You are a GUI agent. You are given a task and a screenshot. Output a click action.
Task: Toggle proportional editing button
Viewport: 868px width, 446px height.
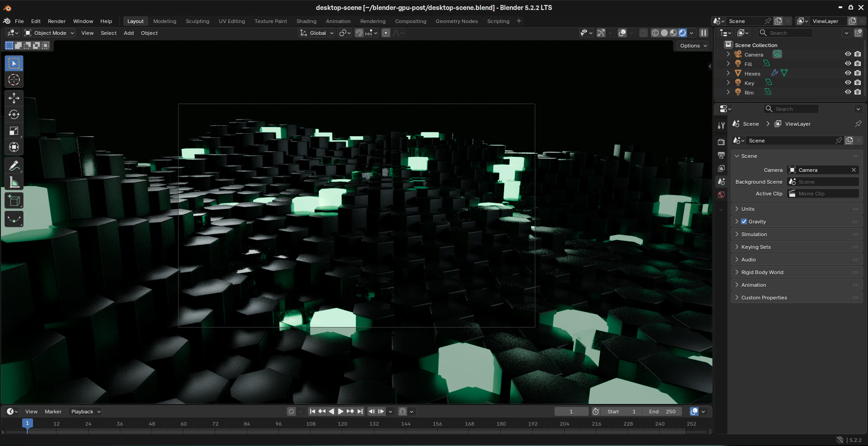click(x=386, y=33)
